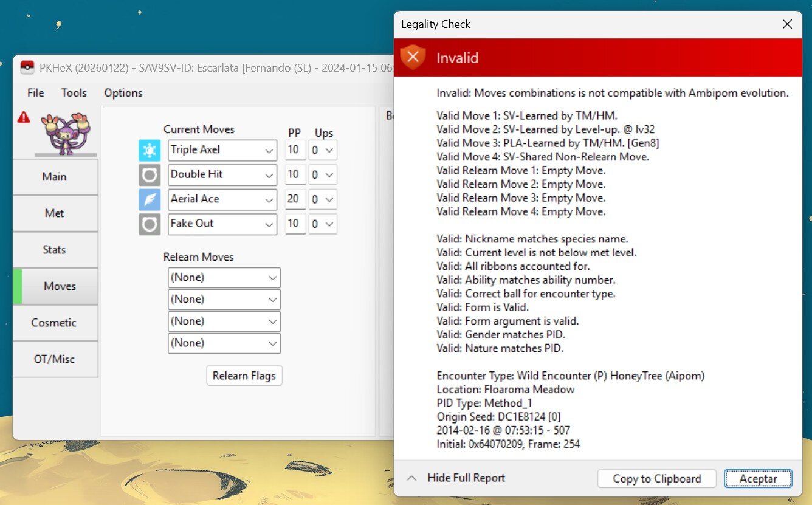The height and width of the screenshot is (505, 812).
Task: Click the PP field for Double Hit
Action: point(294,175)
